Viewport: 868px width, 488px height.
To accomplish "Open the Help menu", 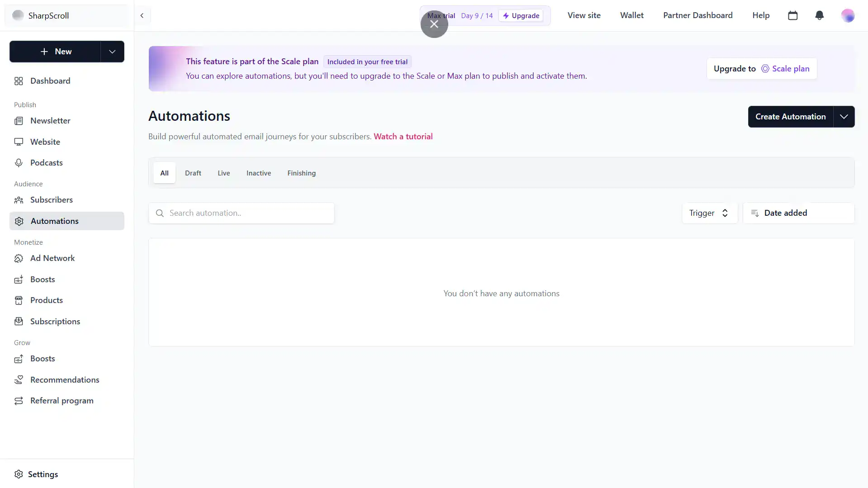I will pos(761,15).
